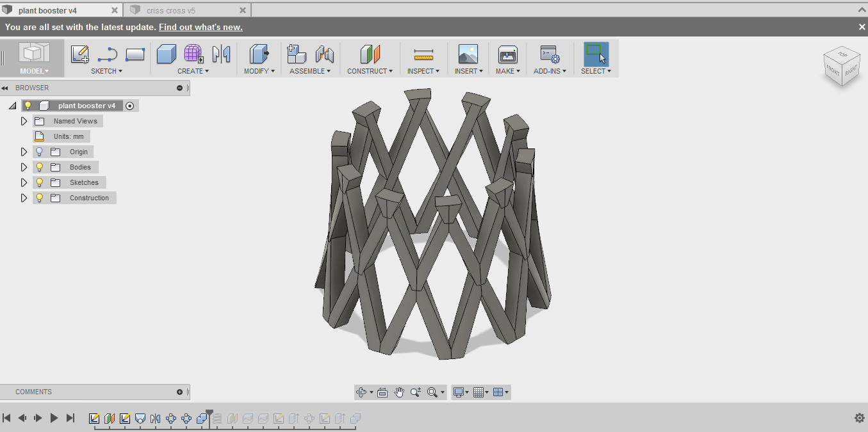Click the Create Sketch tool icon

point(79,54)
